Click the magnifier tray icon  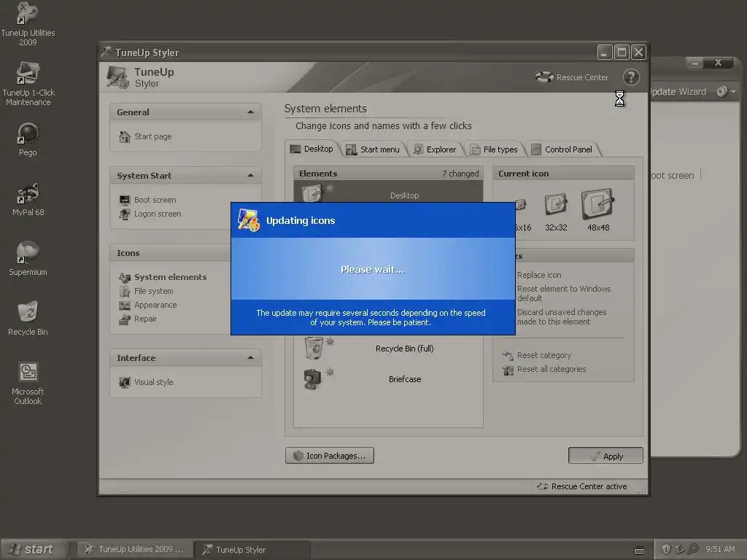(x=693, y=549)
